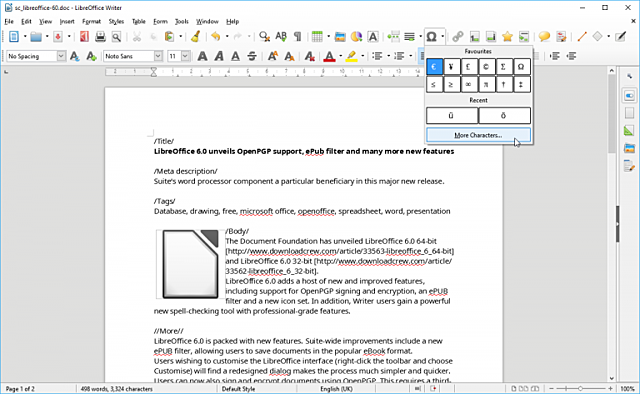Toggle Italic formatting
640x394 pixels.
(219, 56)
